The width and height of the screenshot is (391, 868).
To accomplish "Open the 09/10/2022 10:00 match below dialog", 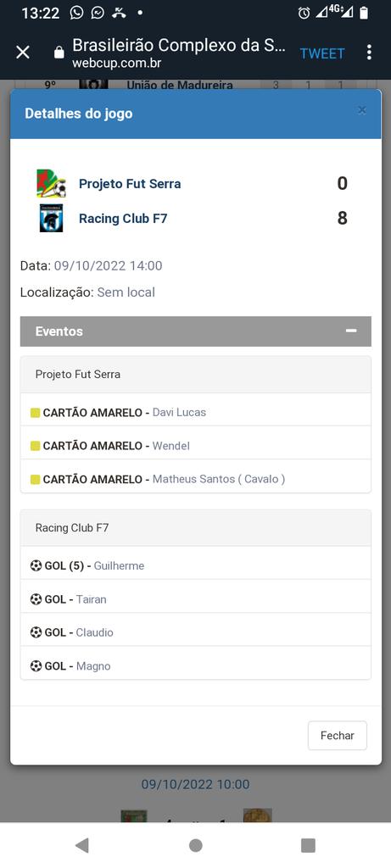I will (x=195, y=784).
